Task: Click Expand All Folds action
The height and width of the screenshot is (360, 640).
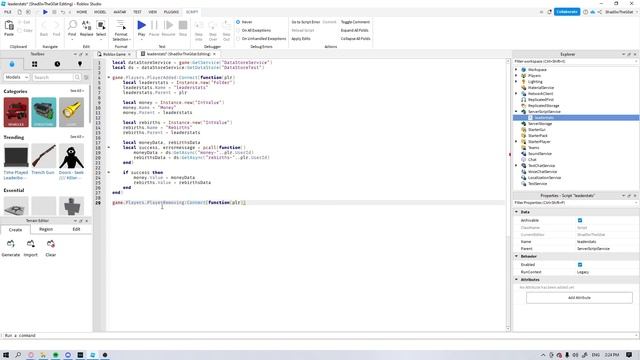Action: pyautogui.click(x=355, y=31)
